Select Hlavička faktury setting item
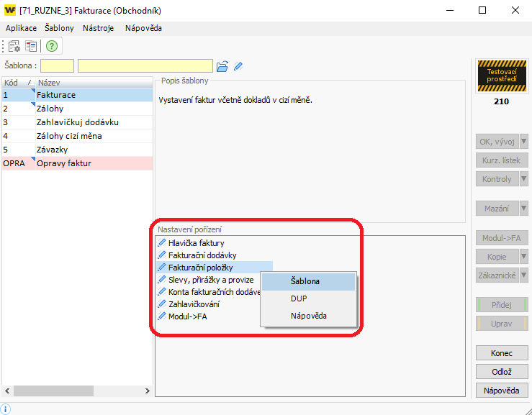Viewport: 532px width, 415px height. [x=196, y=243]
